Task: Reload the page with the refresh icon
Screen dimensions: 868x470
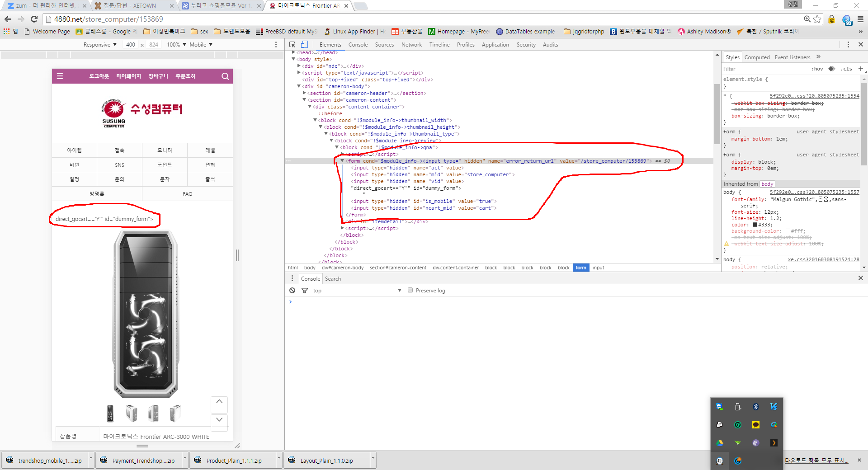Action: tap(34, 19)
